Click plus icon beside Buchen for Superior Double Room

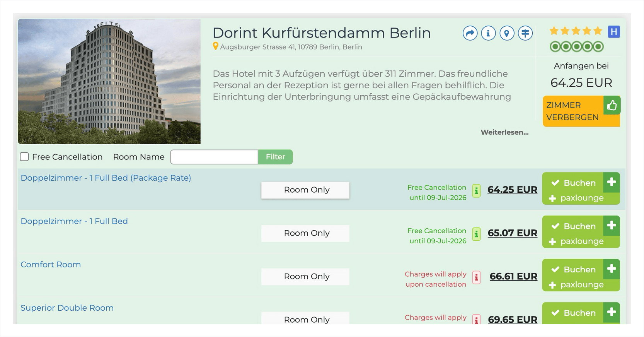click(612, 312)
